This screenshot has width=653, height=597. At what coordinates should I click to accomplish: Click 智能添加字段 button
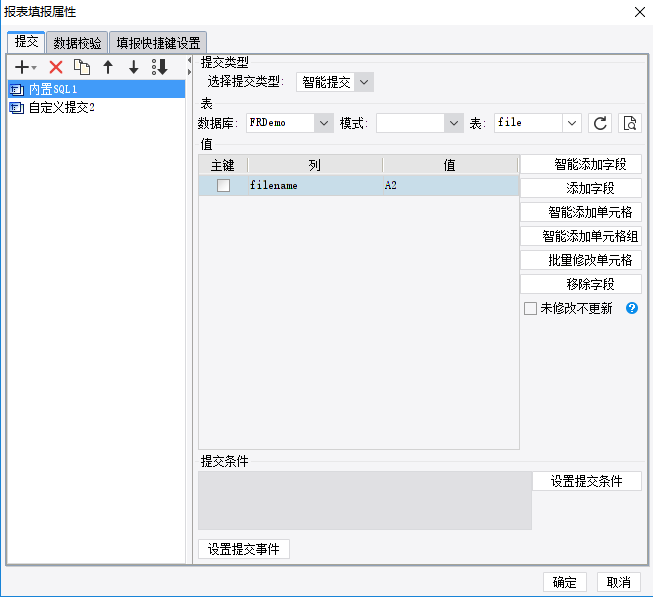click(x=581, y=164)
